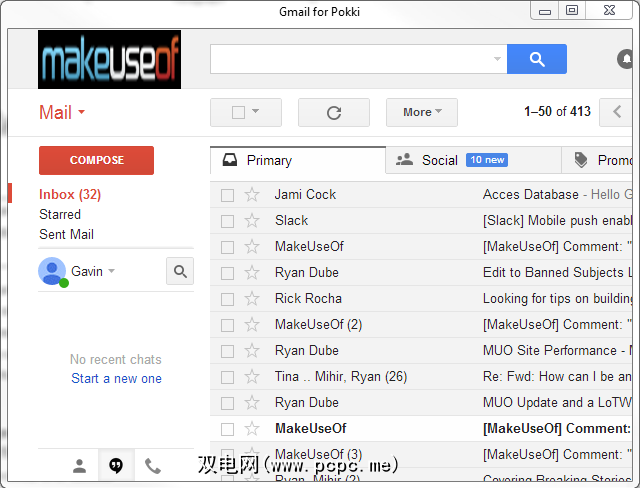
Task: Star Ryan Dube's Edit to Banned Subjects email
Action: 252,273
